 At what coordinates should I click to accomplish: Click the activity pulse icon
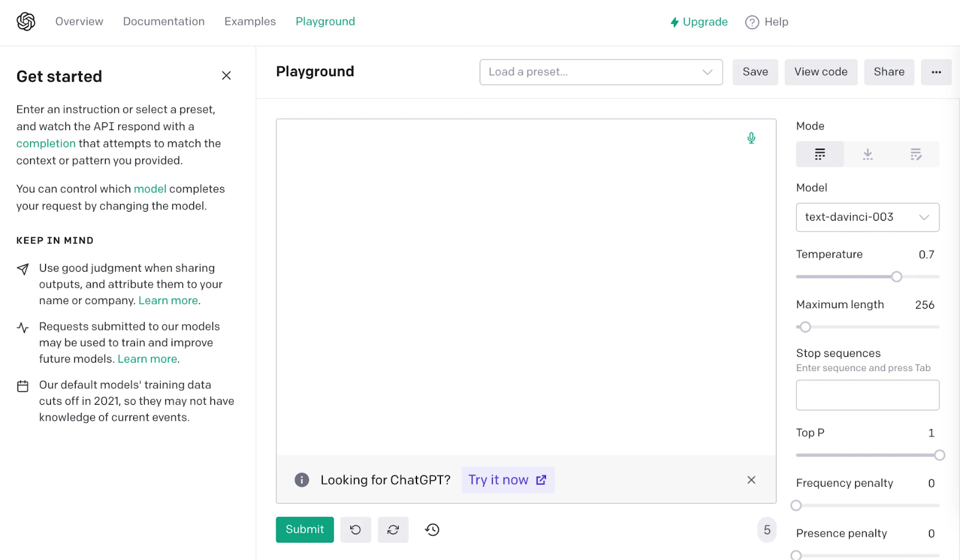click(23, 327)
